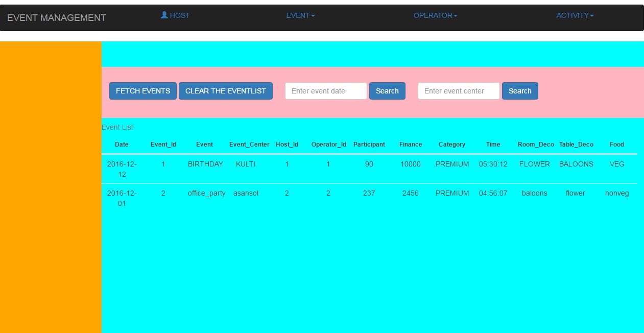
Task: Click the finance value 10000
Action: (411, 164)
